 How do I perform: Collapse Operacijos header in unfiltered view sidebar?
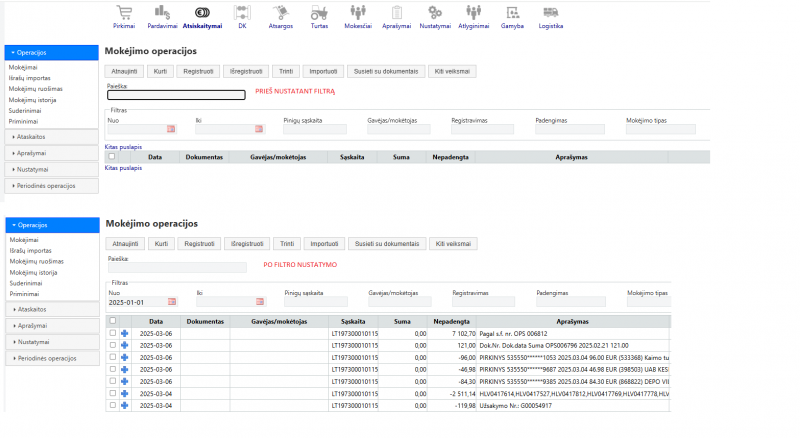coord(52,53)
